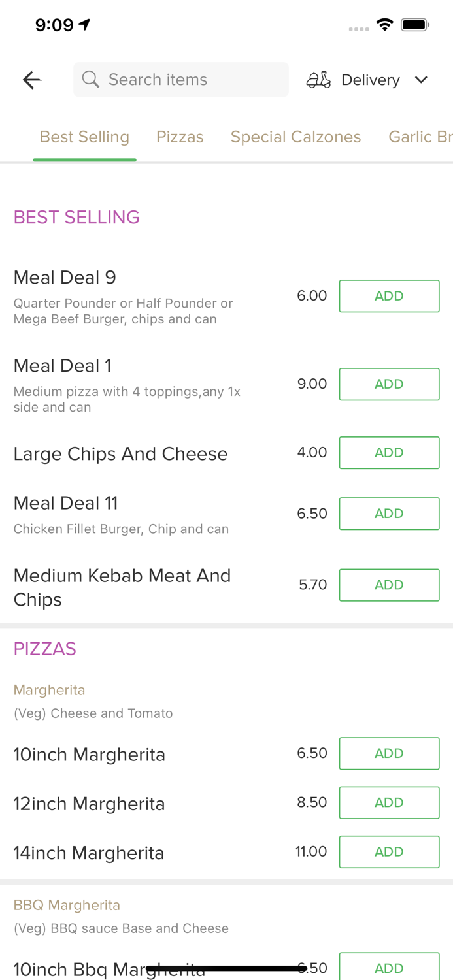Focus the Search items field

(x=190, y=80)
